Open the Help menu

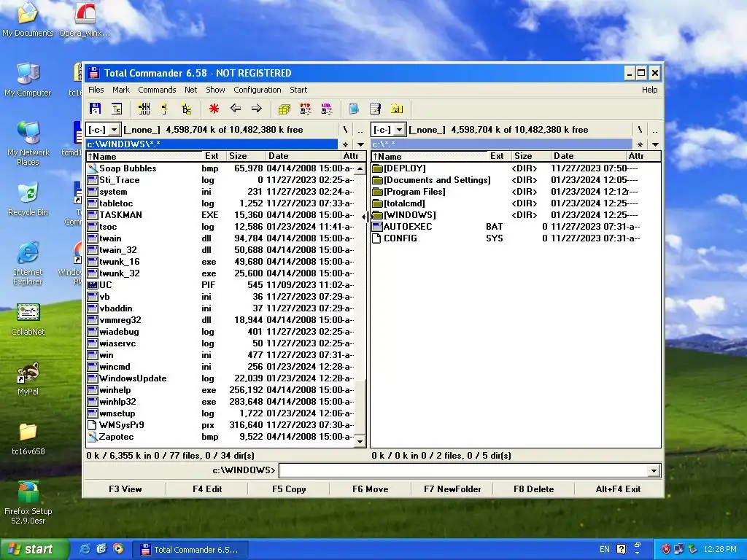649,90
